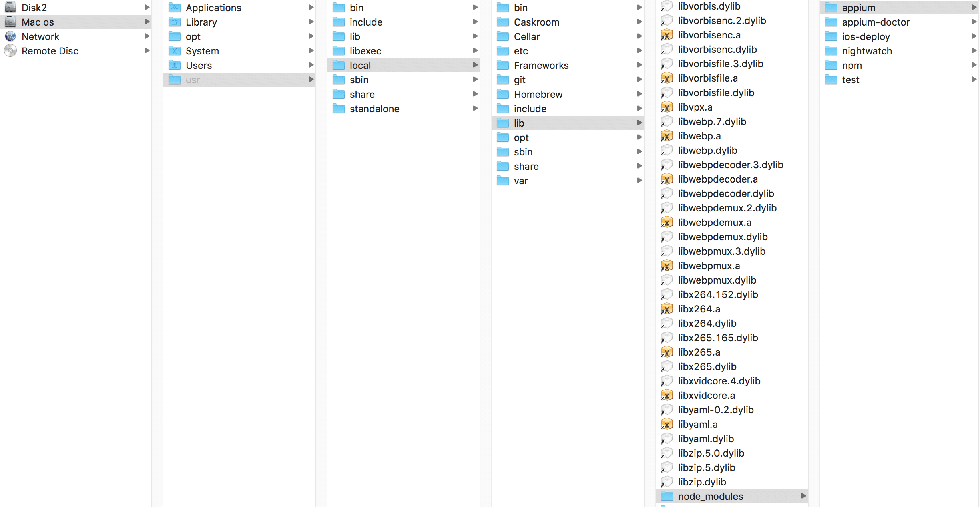This screenshot has height=507, width=980.
Task: Open the ios-deploy folder
Action: click(x=866, y=36)
